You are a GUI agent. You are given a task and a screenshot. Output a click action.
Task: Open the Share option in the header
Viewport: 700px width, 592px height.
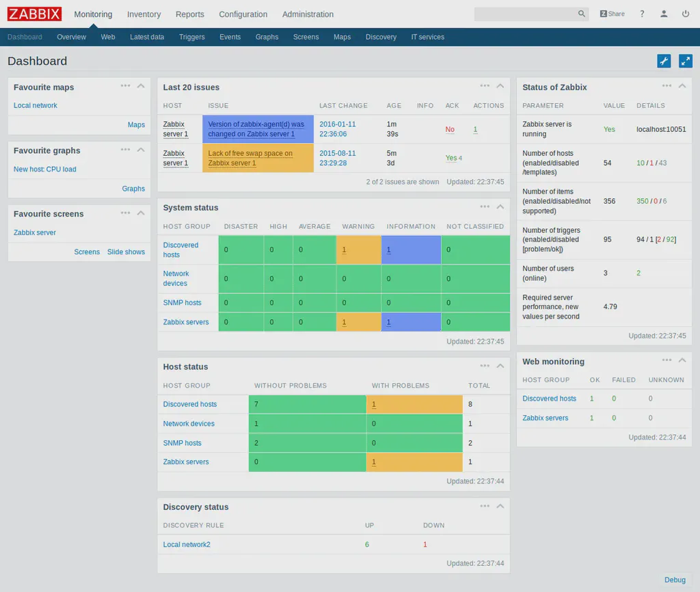click(611, 14)
